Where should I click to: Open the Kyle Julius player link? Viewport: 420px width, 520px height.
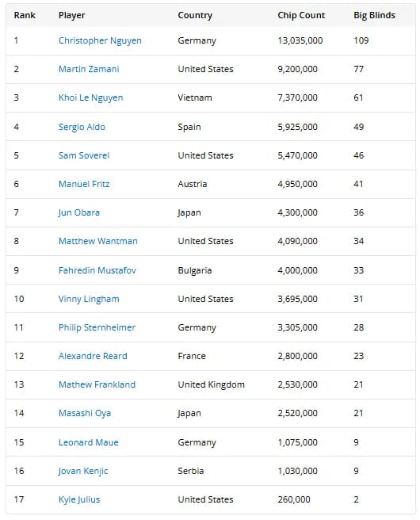click(x=79, y=499)
